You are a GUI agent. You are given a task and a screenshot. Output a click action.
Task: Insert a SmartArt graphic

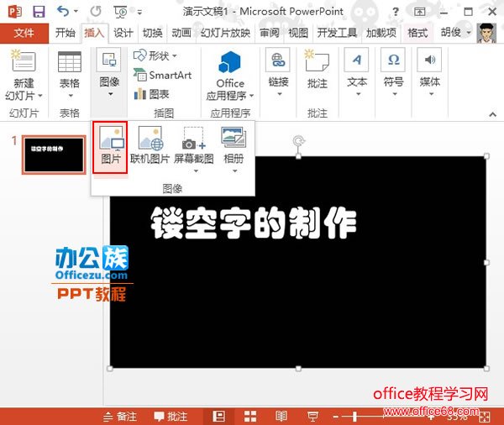click(163, 76)
